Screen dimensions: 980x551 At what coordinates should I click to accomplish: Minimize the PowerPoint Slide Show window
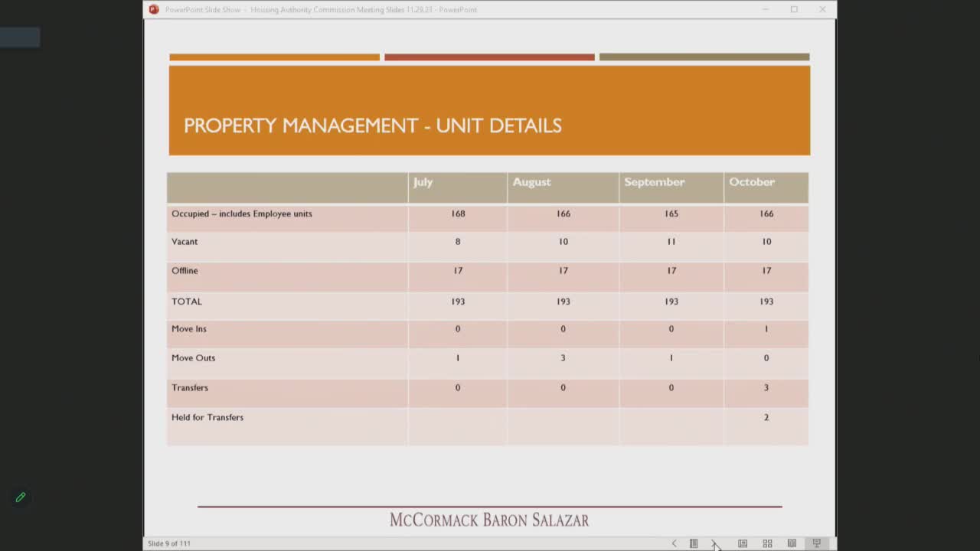point(765,9)
